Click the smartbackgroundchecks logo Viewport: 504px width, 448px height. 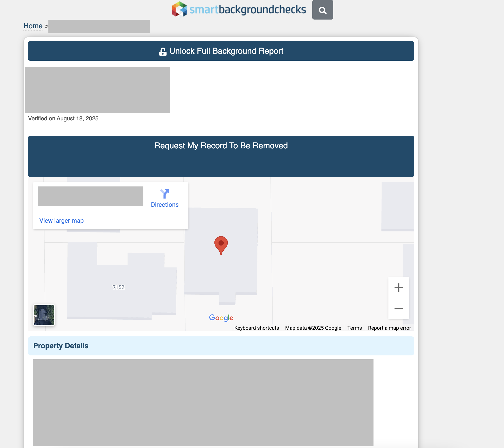pos(239,10)
